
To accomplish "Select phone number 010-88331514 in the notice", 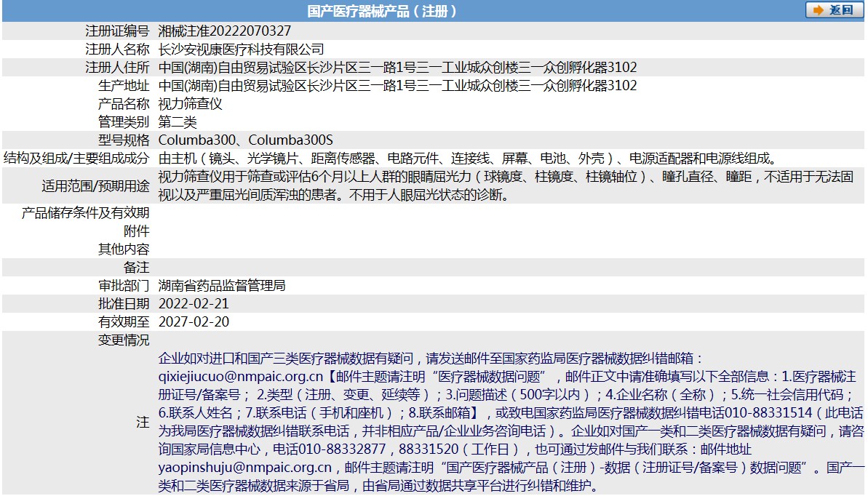I will click(x=768, y=413).
